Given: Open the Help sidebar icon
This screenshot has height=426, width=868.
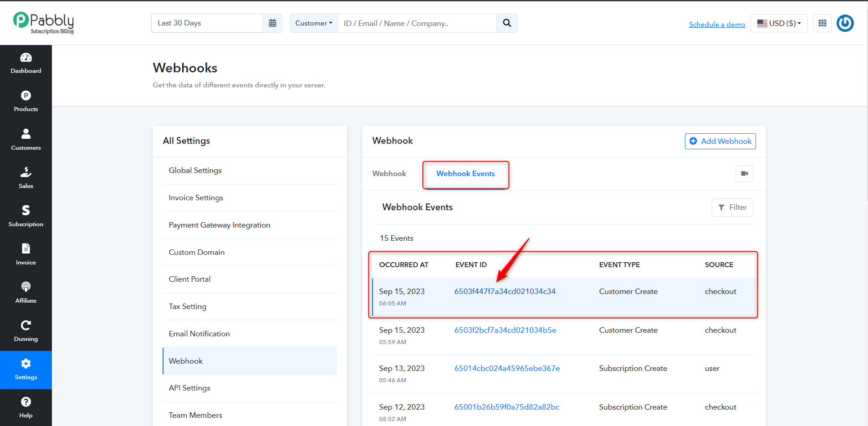Looking at the screenshot, I should point(26,407).
